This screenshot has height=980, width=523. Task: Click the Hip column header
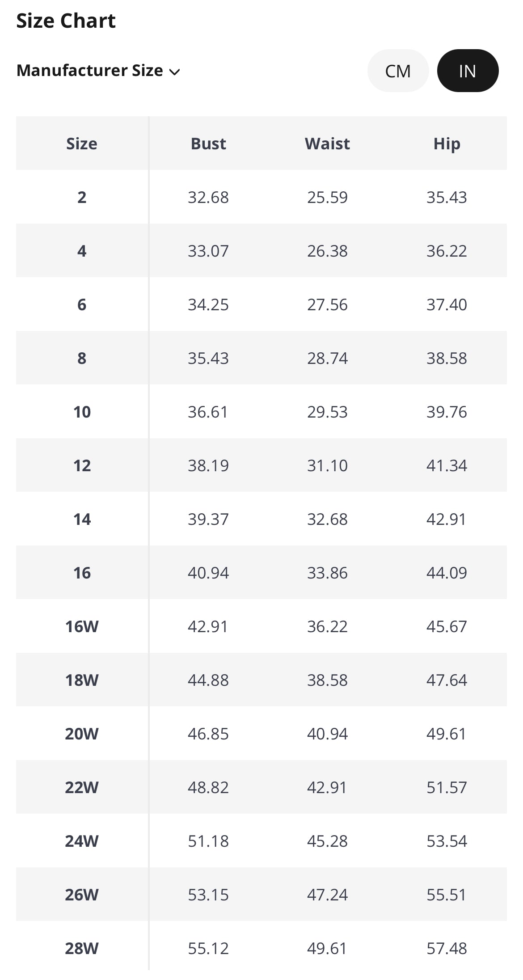[x=447, y=144]
